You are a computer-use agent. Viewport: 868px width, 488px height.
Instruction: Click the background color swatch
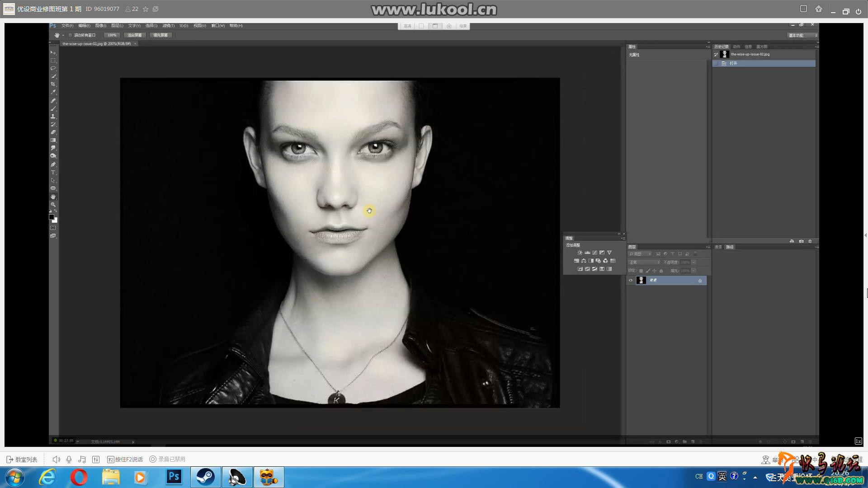(x=55, y=221)
